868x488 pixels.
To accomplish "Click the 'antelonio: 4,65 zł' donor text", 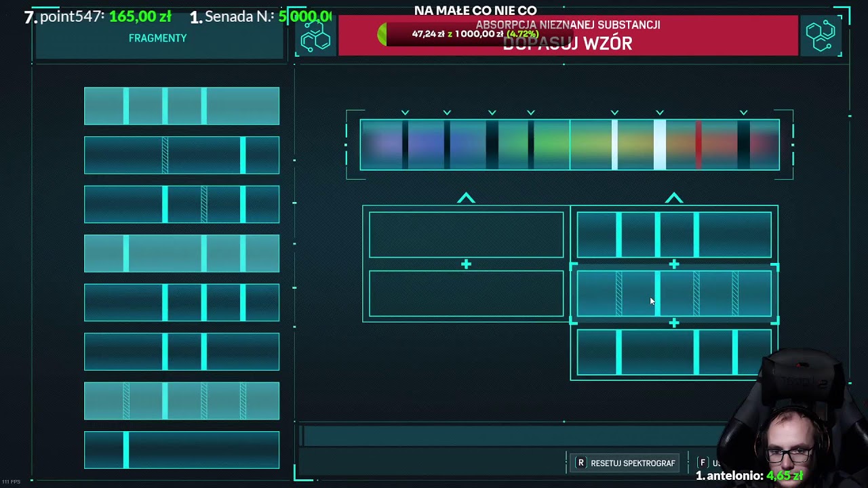I will click(755, 476).
